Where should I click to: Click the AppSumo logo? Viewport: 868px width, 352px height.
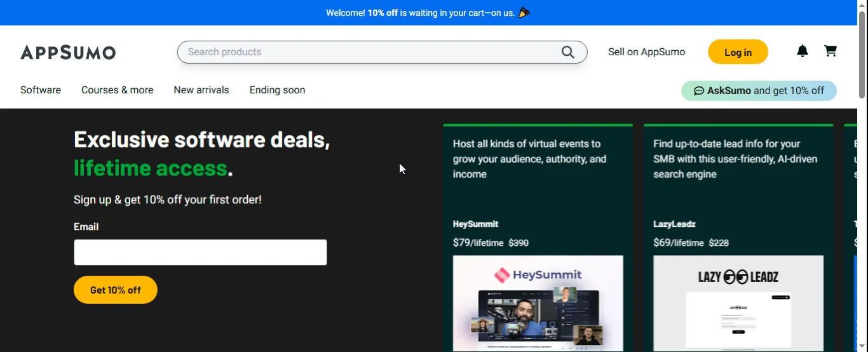click(68, 52)
